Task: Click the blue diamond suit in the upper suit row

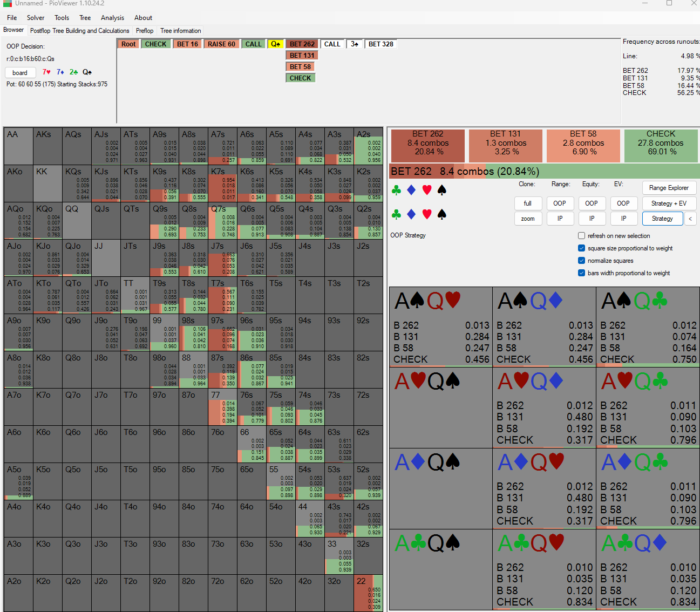Action: click(x=411, y=190)
